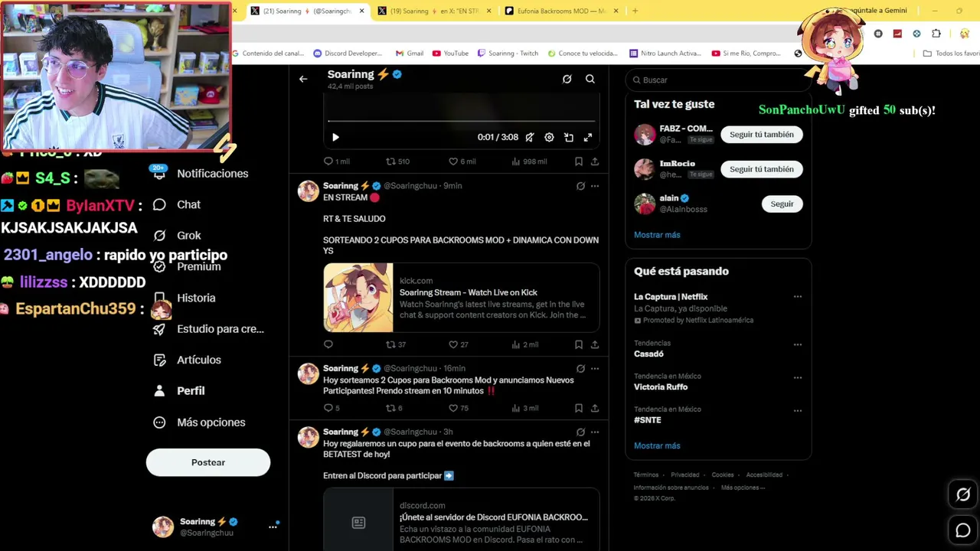Viewport: 980px width, 551px height.
Task: Expand Más opciones in the sidebar
Action: [x=199, y=422]
